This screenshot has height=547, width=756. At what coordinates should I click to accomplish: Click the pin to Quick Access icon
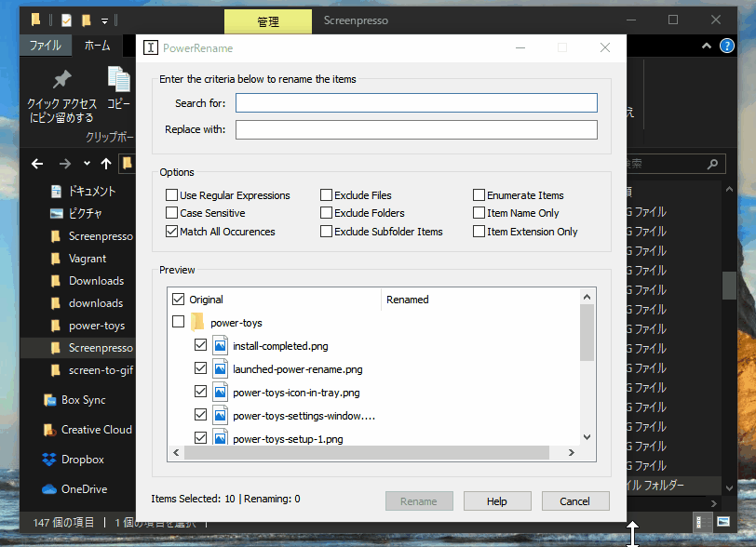point(61,81)
